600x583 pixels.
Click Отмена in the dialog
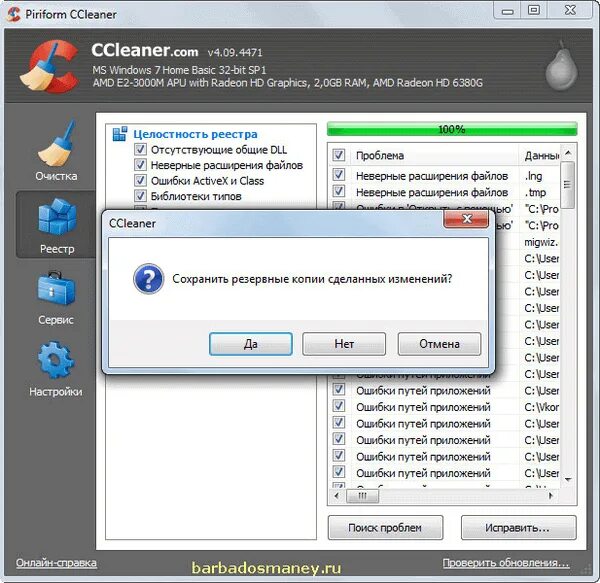439,344
